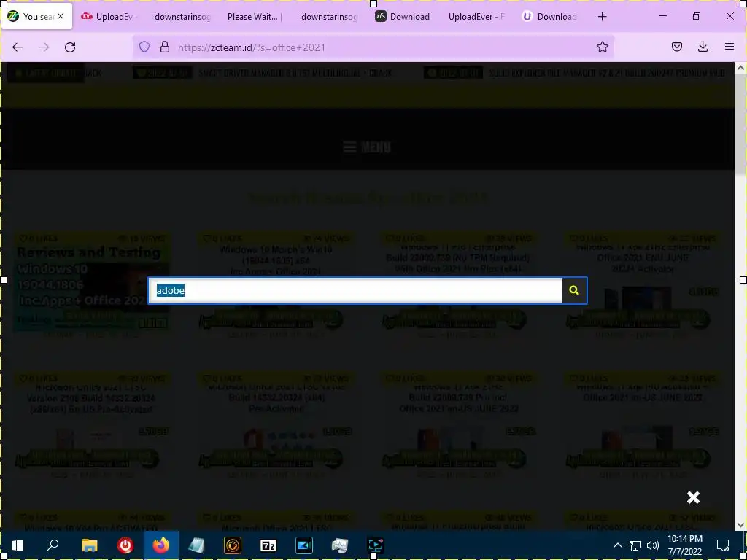The width and height of the screenshot is (747, 560).
Task: Switch to the 'UploadEv' tab with EV icon
Action: [109, 17]
